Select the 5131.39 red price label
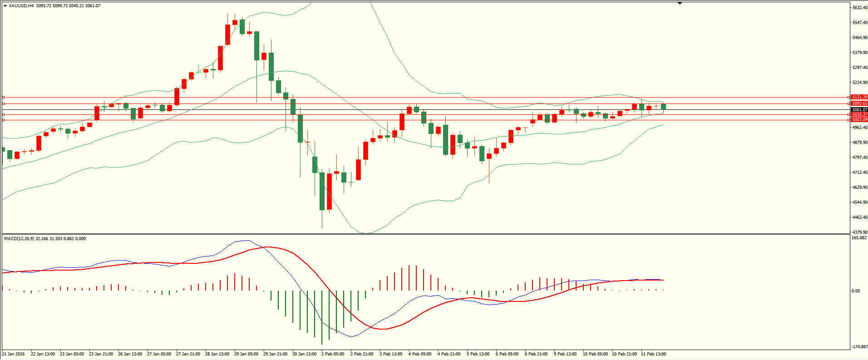Viewport: 868px width, 360px height. [x=859, y=97]
